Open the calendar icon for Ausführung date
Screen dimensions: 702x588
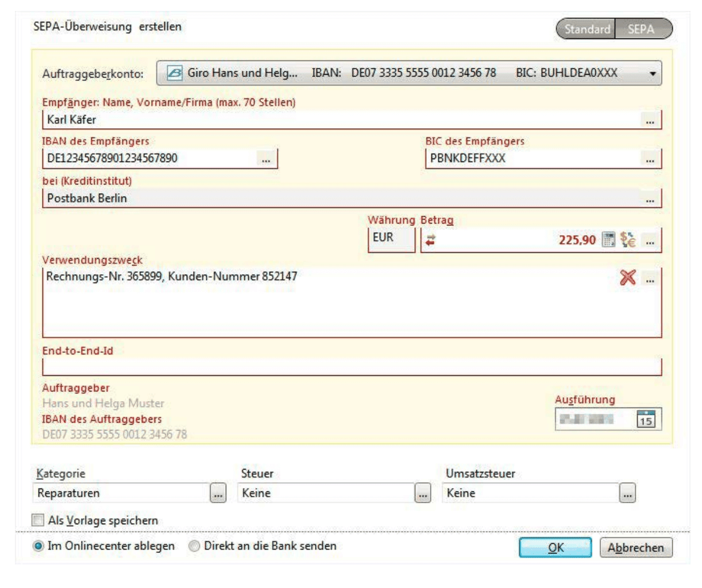[x=646, y=419]
